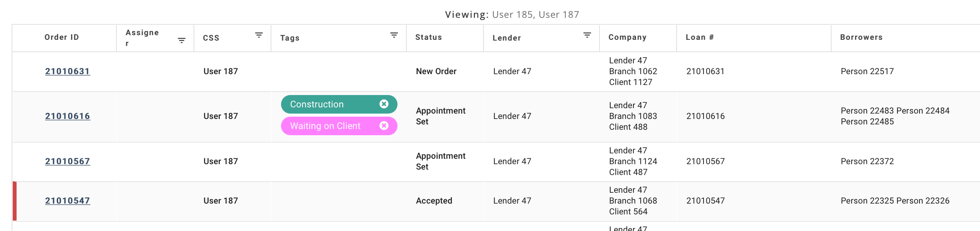Open order 21010567
Screen dimensions: 980x231
67,161
